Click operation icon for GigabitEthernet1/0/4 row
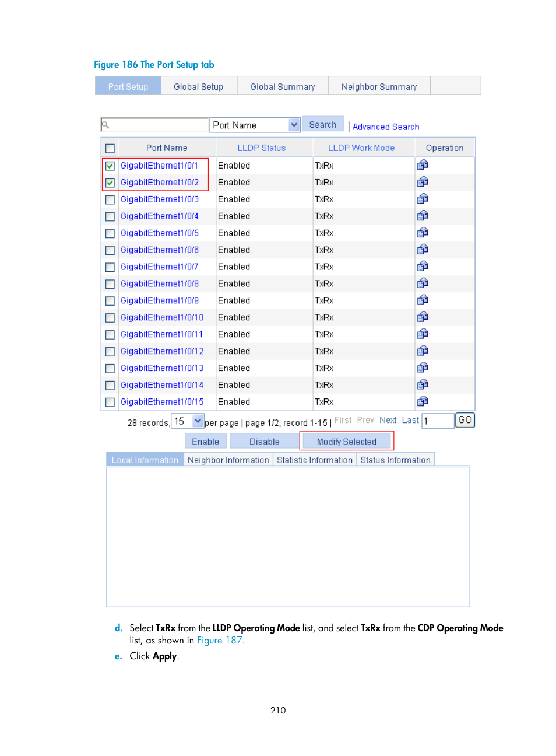Image resolution: width=556 pixels, height=756 pixels. [423, 216]
